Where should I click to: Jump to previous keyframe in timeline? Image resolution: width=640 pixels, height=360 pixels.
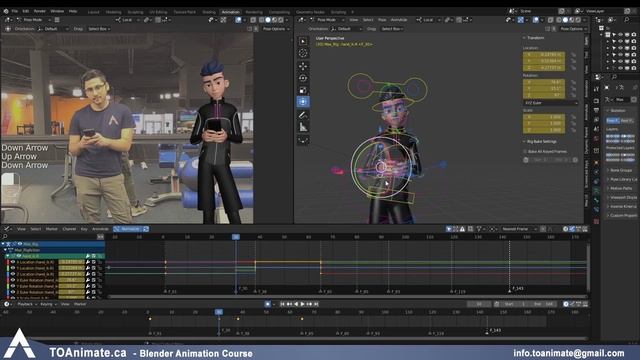pyautogui.click(x=289, y=304)
